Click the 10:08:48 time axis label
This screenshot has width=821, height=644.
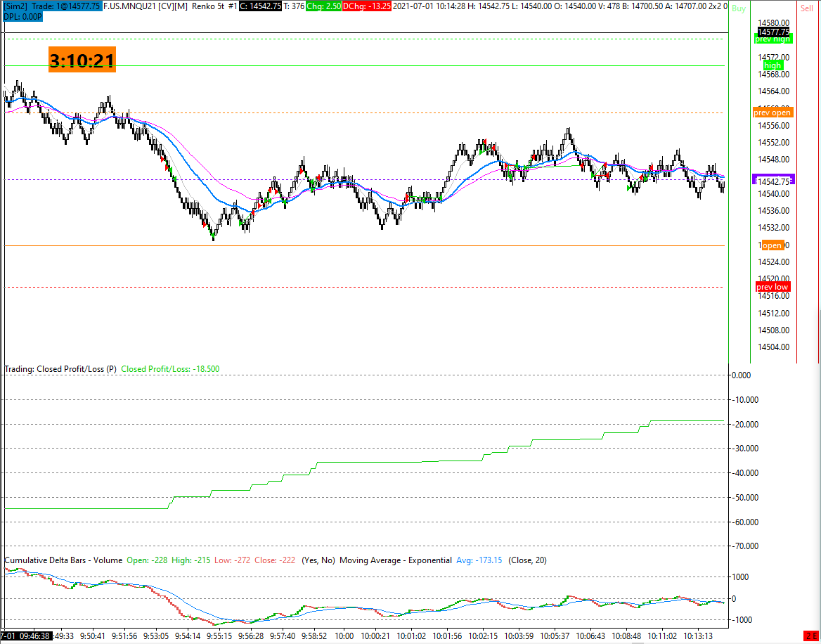pos(626,636)
